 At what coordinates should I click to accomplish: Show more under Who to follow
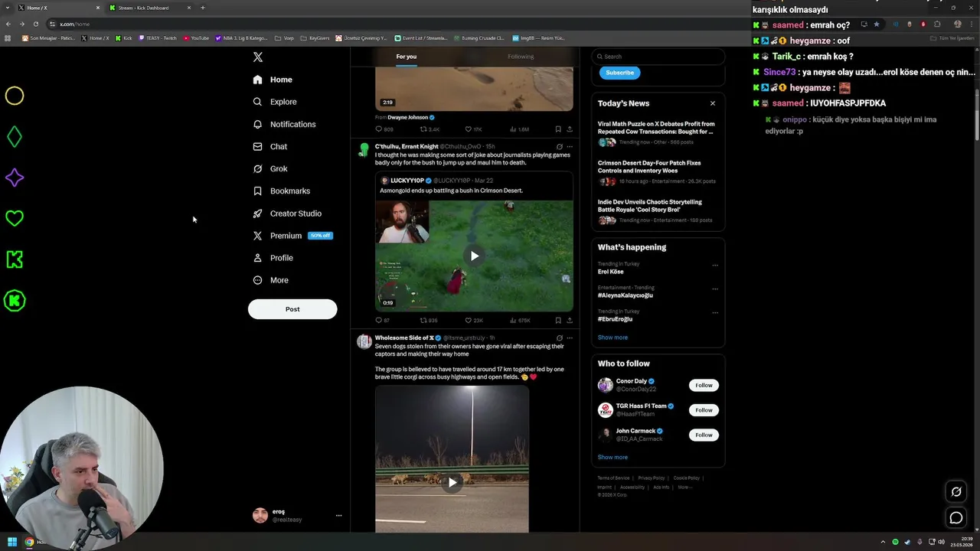coord(612,457)
